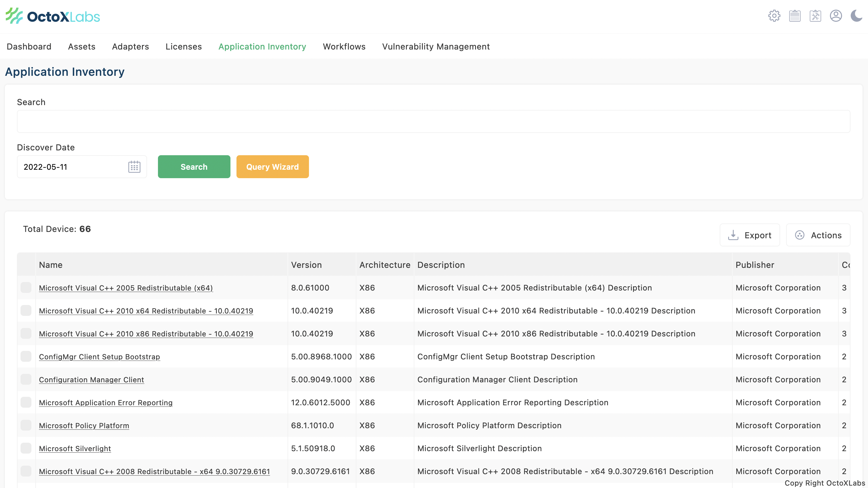Switch to the Adapters tab
Image resolution: width=868 pixels, height=488 pixels.
130,47
